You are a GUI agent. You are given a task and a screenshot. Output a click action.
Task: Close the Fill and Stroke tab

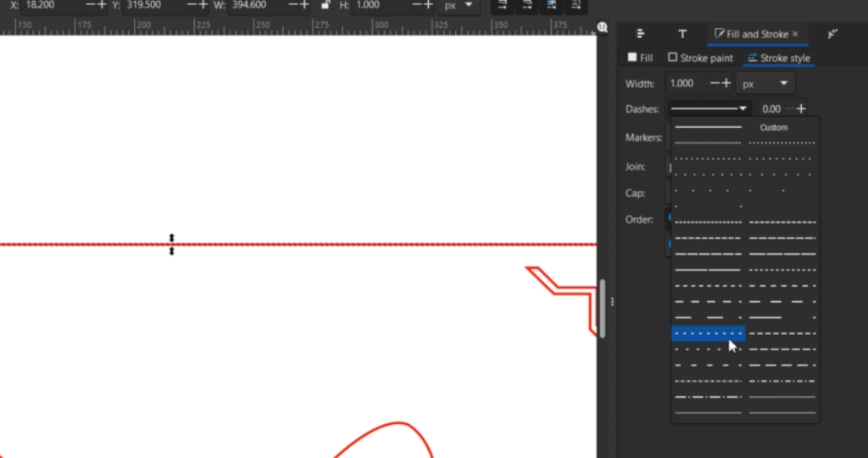795,34
